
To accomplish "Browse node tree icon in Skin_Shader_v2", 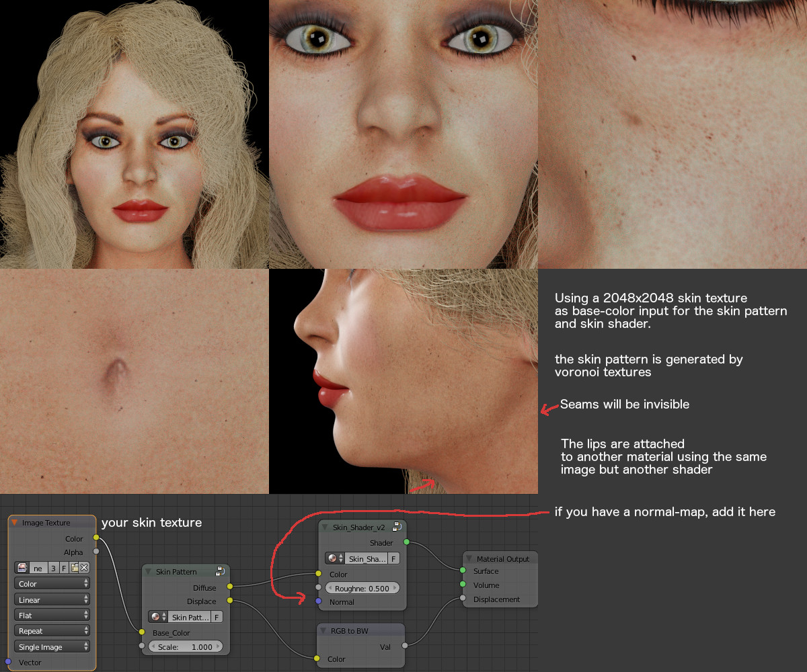I will point(335,558).
